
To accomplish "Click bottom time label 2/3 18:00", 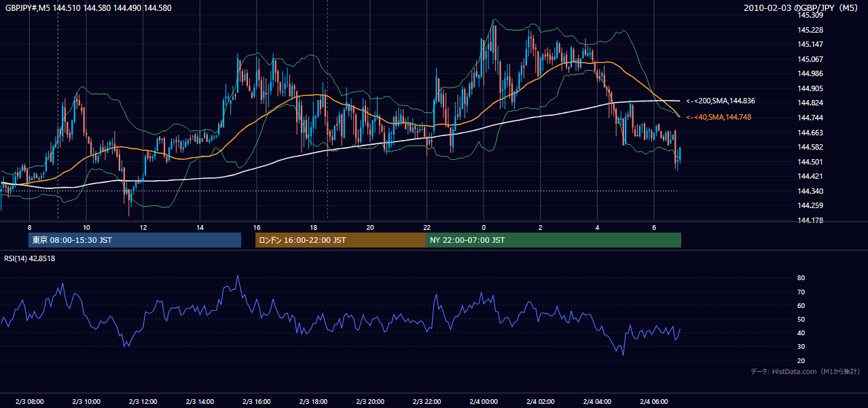I will click(313, 401).
